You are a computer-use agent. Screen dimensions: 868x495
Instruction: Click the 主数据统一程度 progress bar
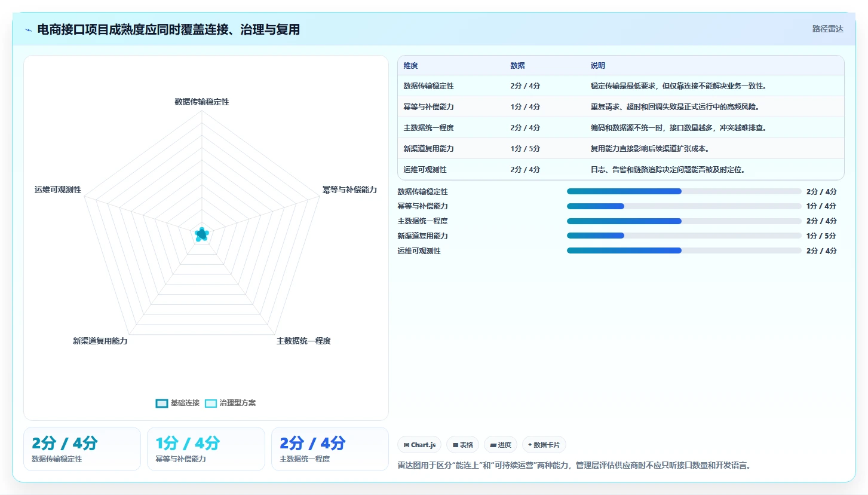684,221
